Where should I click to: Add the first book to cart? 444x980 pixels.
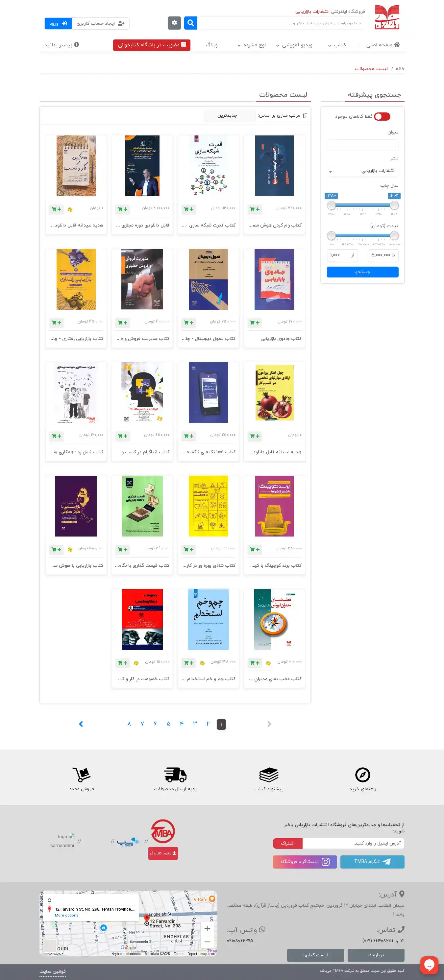(x=254, y=209)
